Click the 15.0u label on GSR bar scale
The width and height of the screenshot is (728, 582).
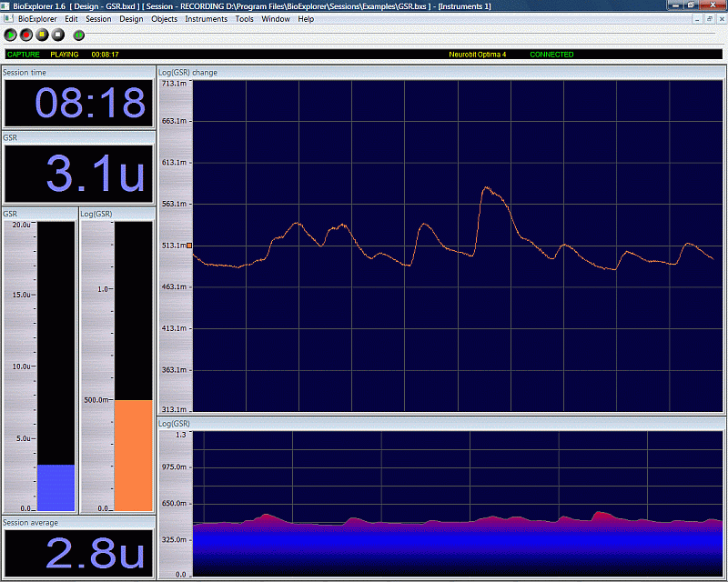tap(21, 295)
